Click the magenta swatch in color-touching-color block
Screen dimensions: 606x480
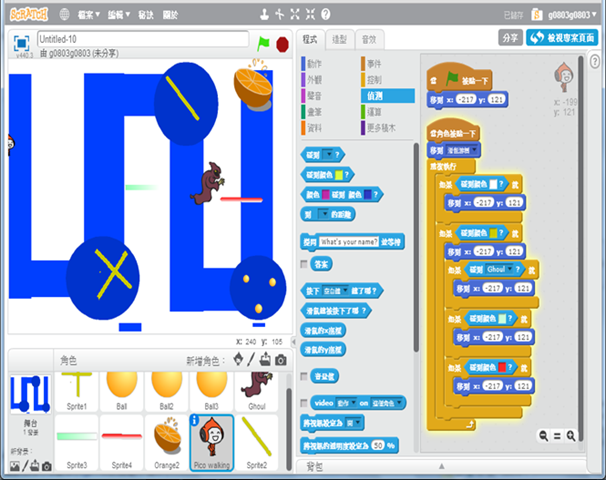(326, 194)
